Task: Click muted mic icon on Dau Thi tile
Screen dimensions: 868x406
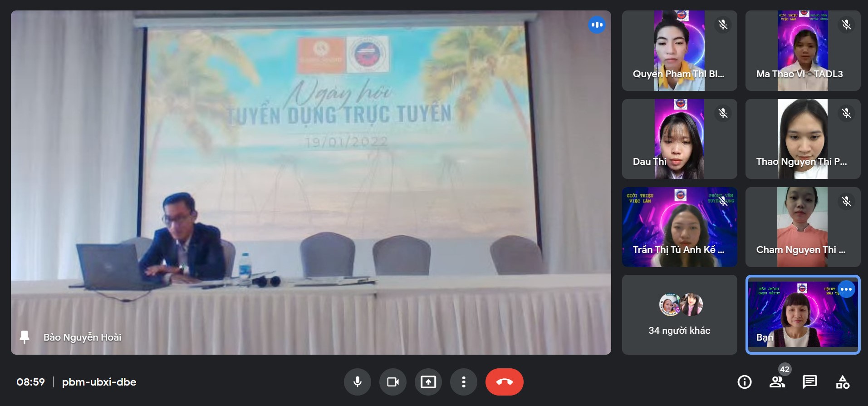Action: point(723,113)
